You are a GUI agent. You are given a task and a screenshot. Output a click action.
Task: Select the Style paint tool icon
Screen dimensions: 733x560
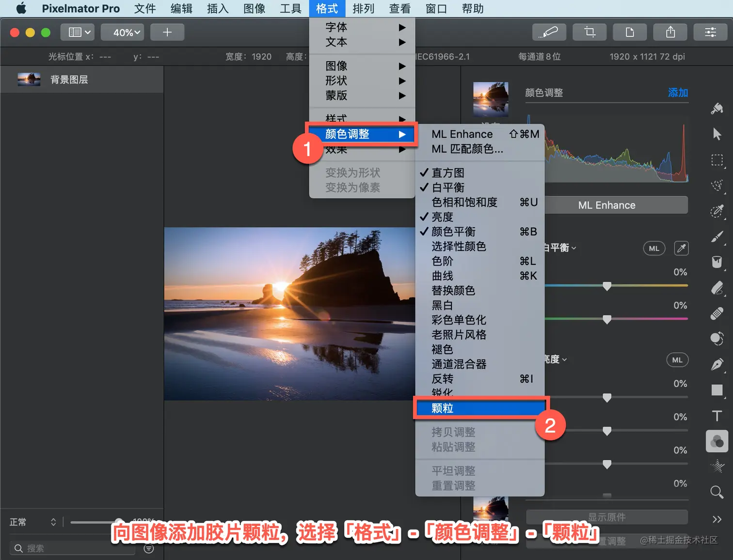click(x=717, y=109)
